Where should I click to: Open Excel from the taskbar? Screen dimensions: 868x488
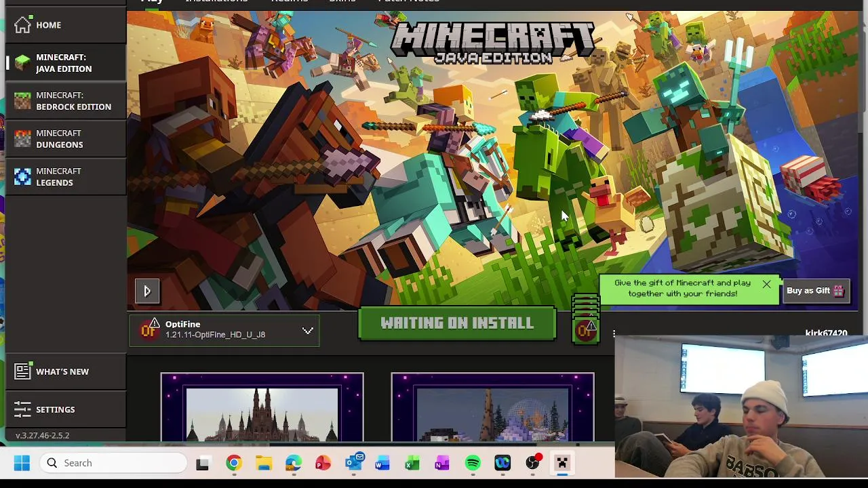(x=412, y=464)
